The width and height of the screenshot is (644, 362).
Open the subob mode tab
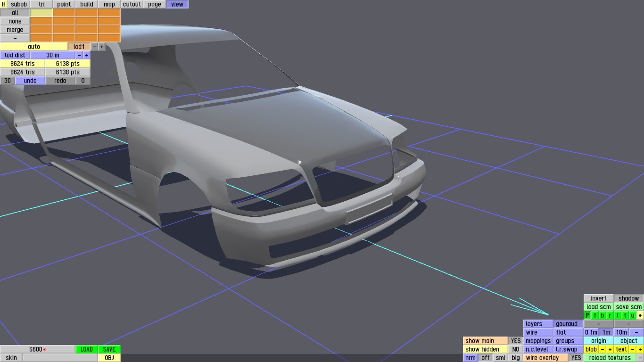click(x=19, y=4)
